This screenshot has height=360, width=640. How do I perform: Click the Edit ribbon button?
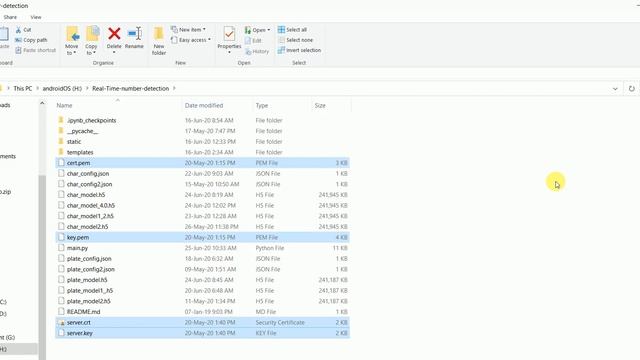pyautogui.click(x=253, y=40)
